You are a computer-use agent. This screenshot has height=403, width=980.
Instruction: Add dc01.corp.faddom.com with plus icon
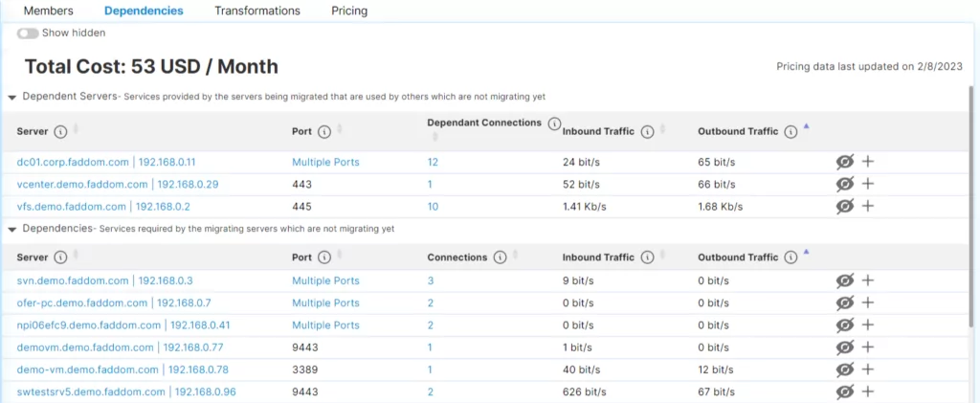[867, 162]
